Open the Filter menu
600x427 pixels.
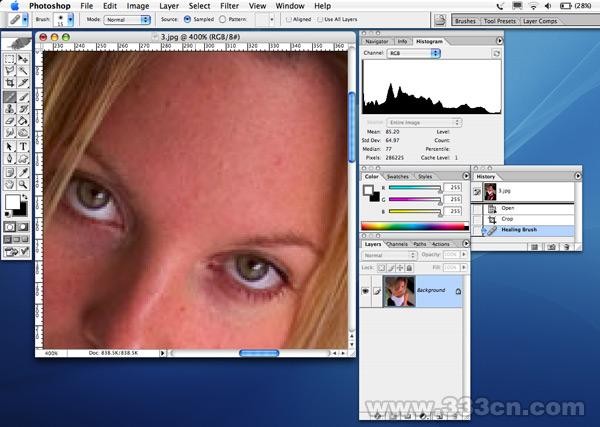pyautogui.click(x=229, y=5)
